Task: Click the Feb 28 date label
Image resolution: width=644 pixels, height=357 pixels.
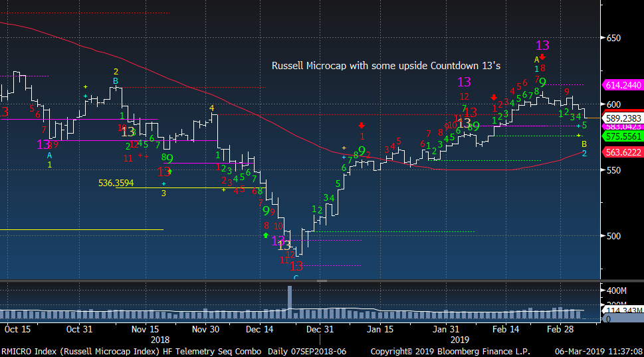Action: point(560,329)
